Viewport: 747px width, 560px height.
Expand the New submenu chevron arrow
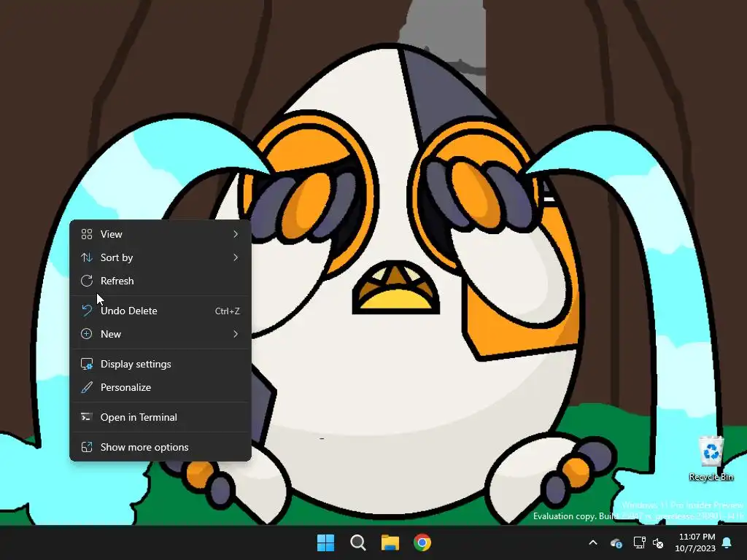[236, 334]
